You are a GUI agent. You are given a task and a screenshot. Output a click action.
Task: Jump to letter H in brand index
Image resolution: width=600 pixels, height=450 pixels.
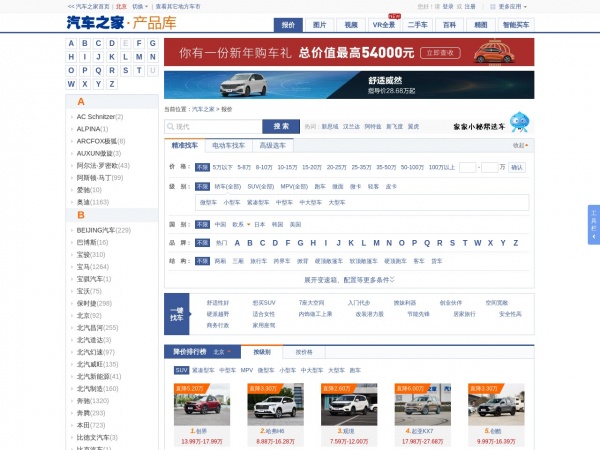[71, 57]
